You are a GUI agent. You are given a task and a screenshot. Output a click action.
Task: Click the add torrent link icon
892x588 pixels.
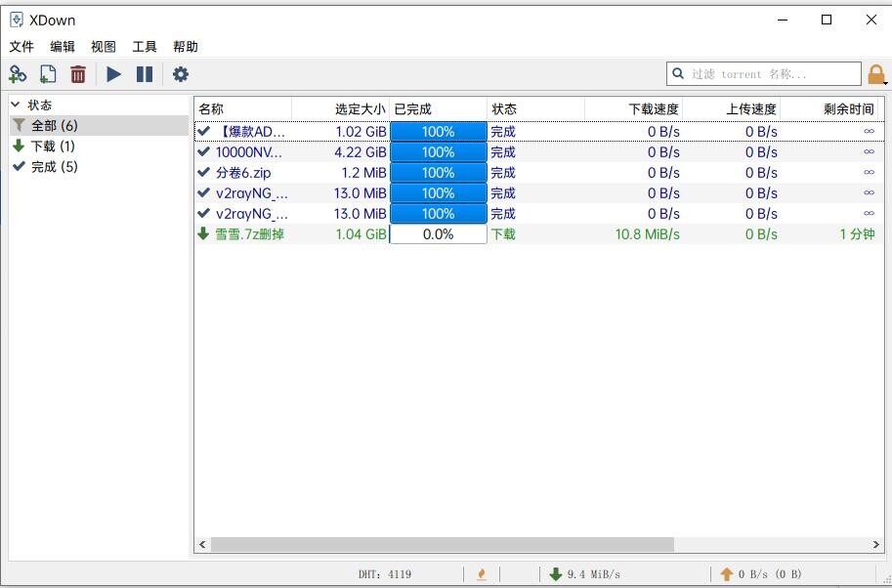click(x=18, y=74)
